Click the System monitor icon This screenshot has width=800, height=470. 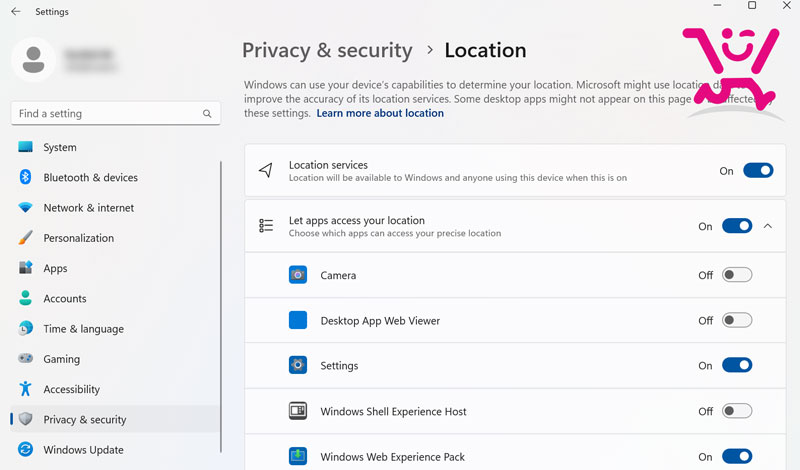26,147
